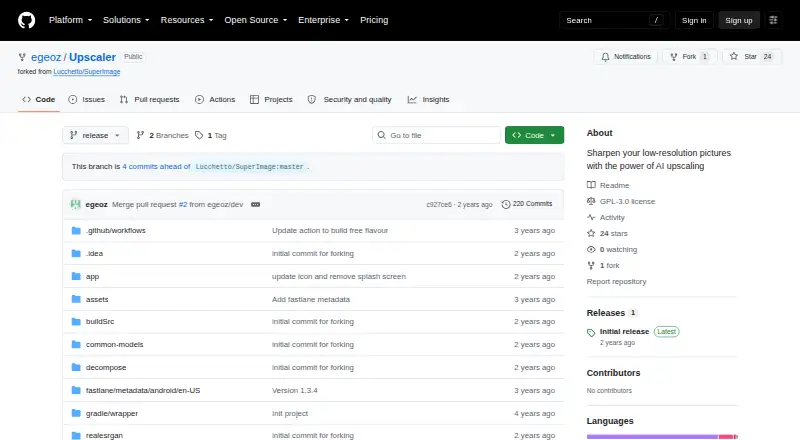Open the Actions tab
Screen dimensions: 800x440
click(215, 100)
